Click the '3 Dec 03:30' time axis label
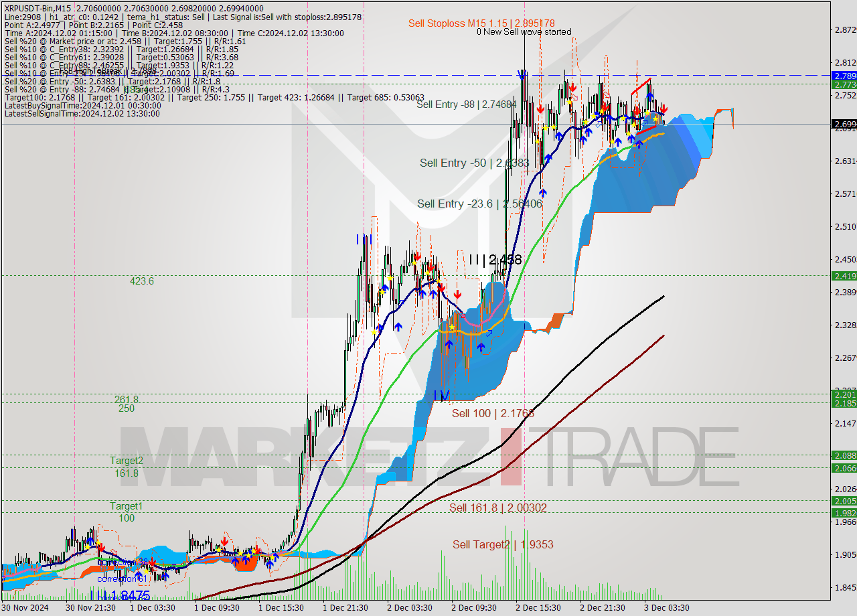This screenshot has height=616, width=857. tap(666, 608)
